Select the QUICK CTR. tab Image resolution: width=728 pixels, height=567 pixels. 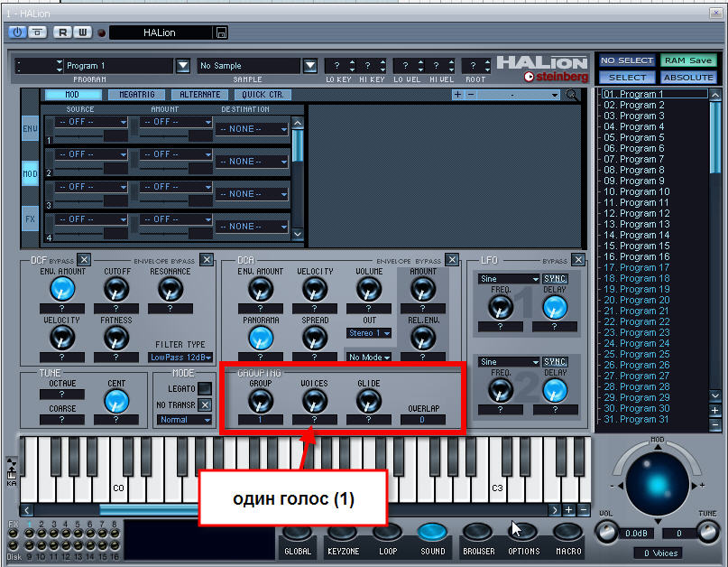coord(263,94)
